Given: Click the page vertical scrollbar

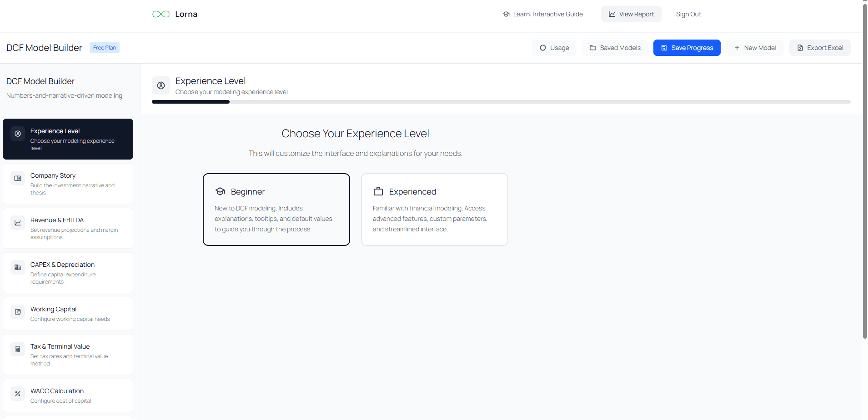Looking at the screenshot, I should 865,170.
